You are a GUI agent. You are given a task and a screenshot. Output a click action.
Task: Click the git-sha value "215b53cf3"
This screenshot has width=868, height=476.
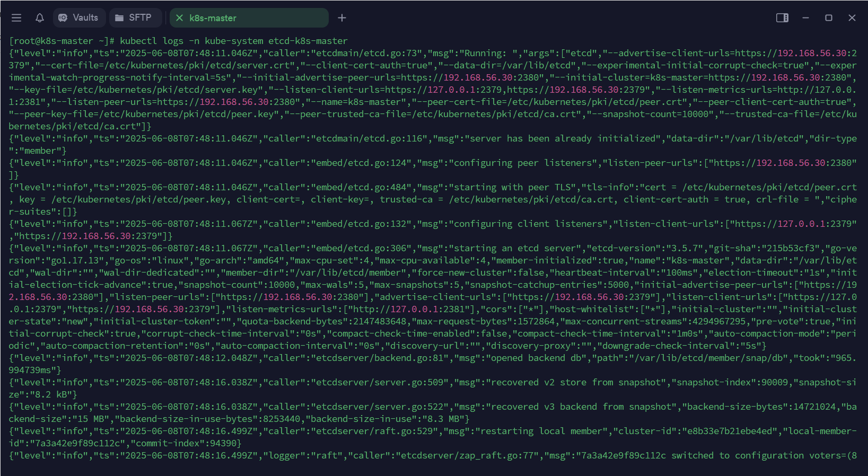click(790, 248)
